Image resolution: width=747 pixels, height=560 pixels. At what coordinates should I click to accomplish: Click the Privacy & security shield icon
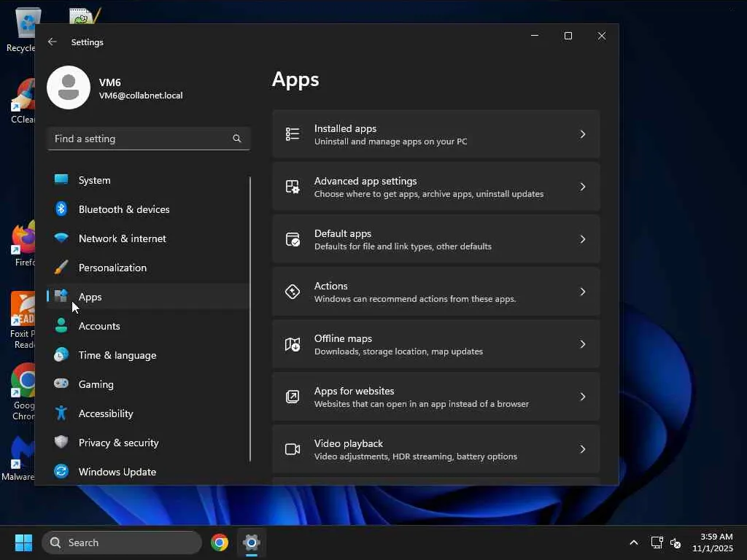click(x=61, y=443)
